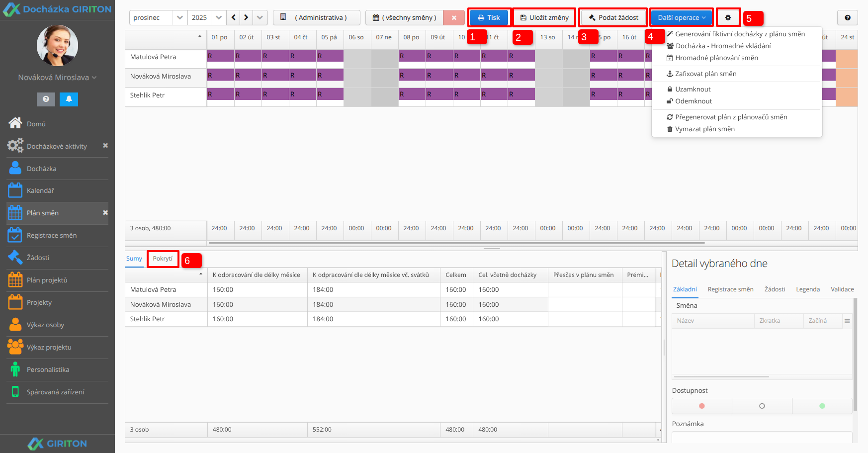Open Žádosti from the sidebar
Viewport: 868px width, 453px height.
coord(38,258)
